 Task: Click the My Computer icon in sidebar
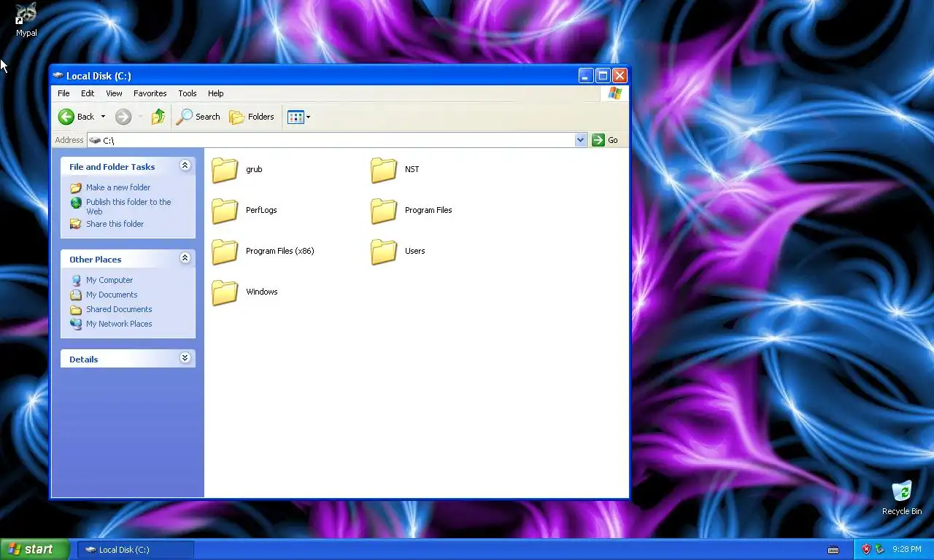click(76, 280)
